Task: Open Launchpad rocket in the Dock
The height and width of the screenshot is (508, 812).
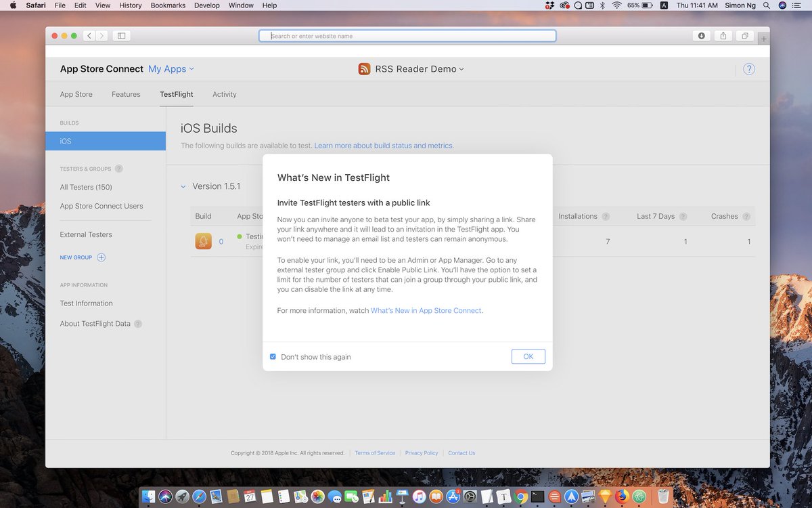Action: [183, 496]
